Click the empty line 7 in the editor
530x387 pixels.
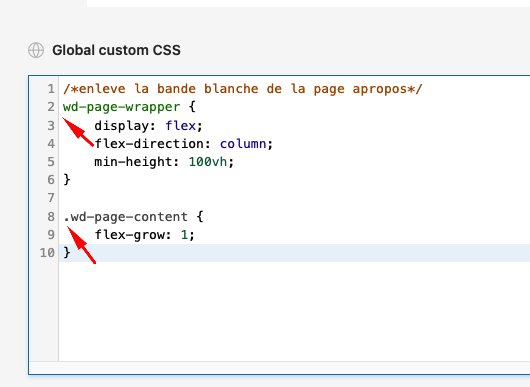pyautogui.click(x=294, y=198)
